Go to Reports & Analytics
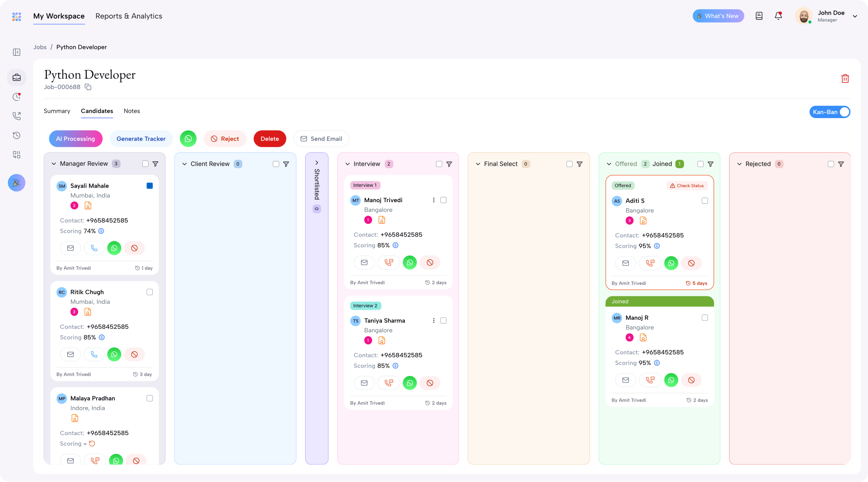Screen dimensions: 868x482 (129, 16)
